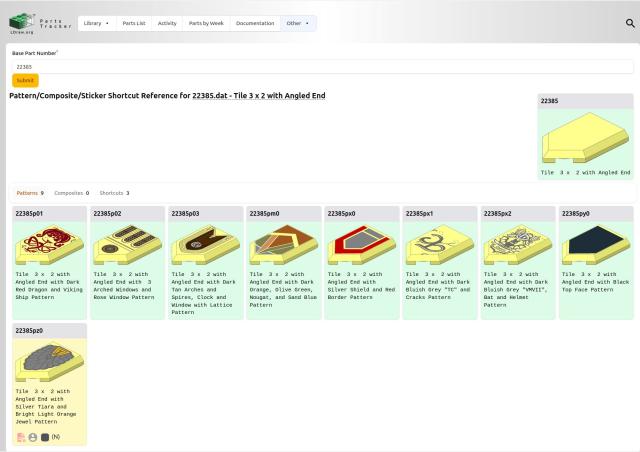Image resolution: width=640 pixels, height=452 pixels.
Task: Open Parts by Week page
Action: pos(206,23)
